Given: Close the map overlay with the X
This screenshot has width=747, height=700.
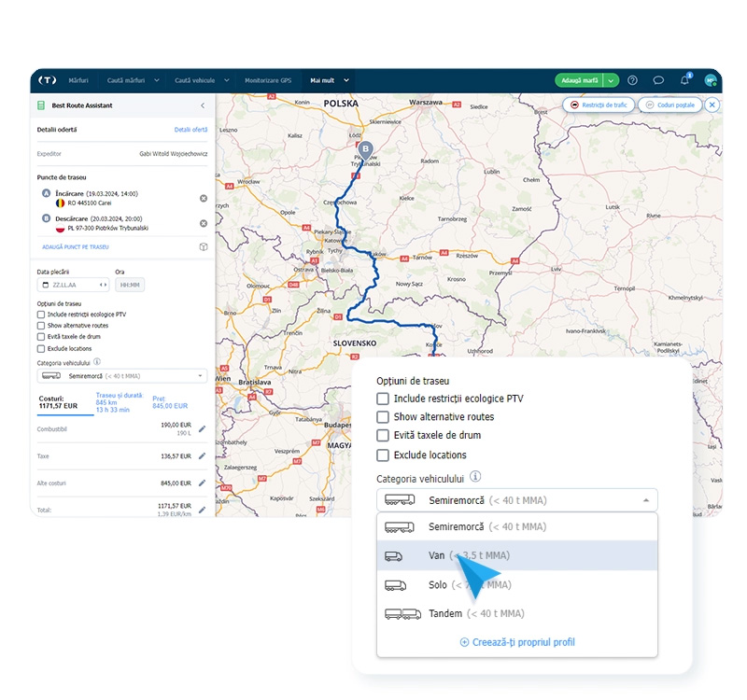Looking at the screenshot, I should point(712,105).
